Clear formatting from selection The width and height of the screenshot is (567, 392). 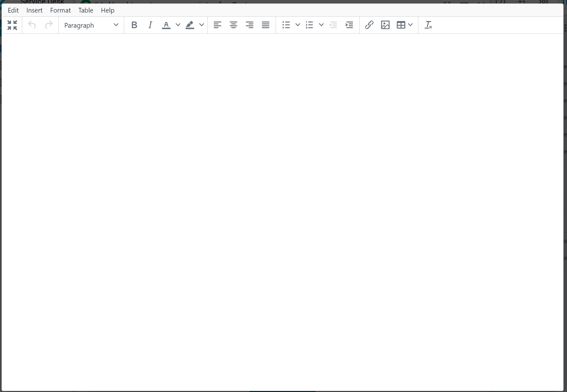tap(428, 25)
